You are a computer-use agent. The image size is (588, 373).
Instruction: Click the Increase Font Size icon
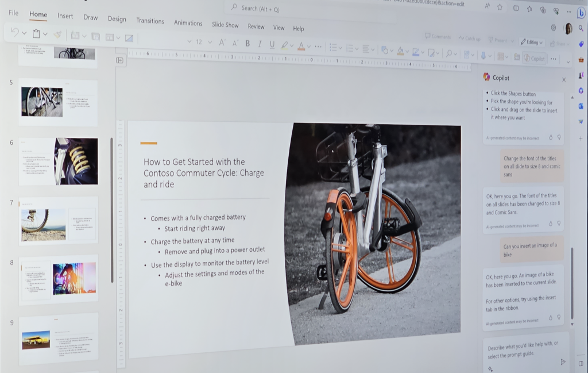point(222,43)
